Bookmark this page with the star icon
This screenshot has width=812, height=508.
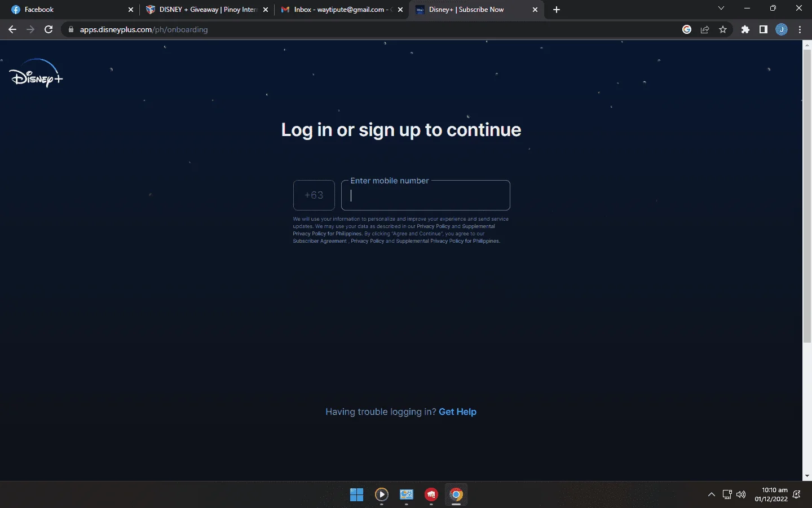pyautogui.click(x=723, y=29)
